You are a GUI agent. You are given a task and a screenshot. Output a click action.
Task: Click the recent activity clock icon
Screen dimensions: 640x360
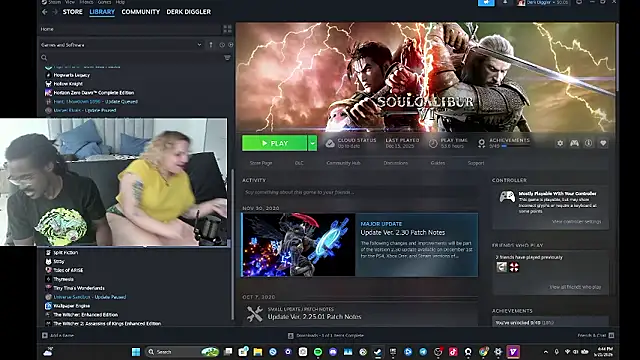tap(222, 45)
